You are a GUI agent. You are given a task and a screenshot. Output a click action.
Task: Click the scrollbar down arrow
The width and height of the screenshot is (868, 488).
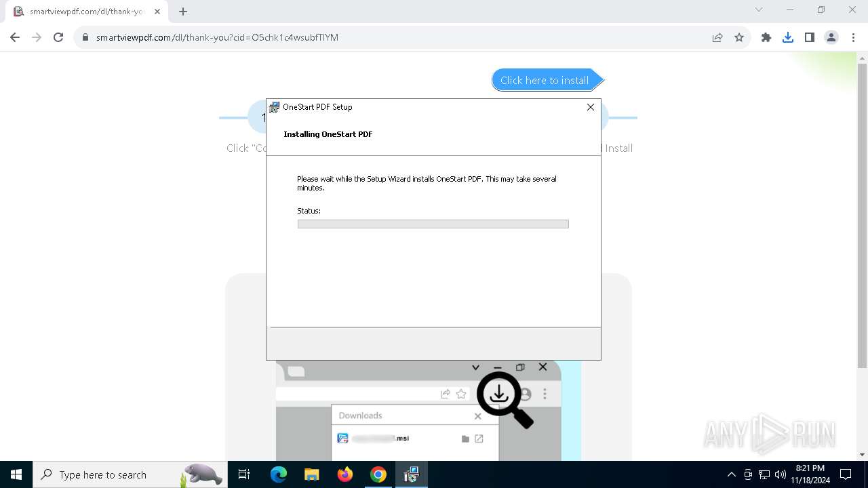coord(862,455)
